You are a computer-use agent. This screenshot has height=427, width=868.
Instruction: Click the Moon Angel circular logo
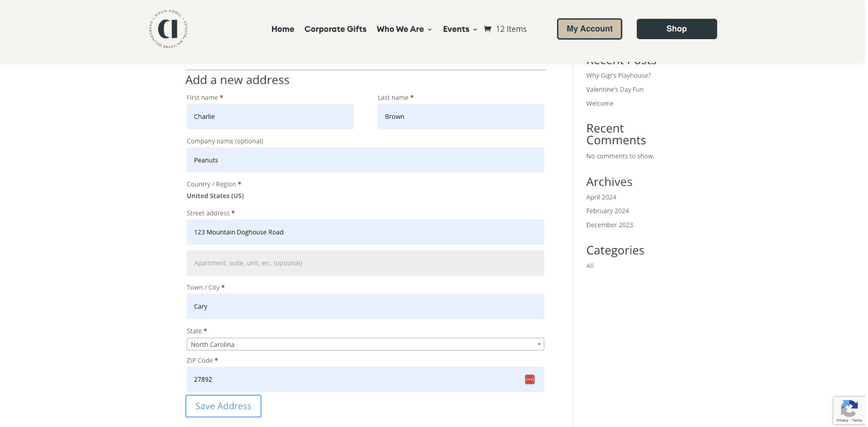[x=168, y=29]
